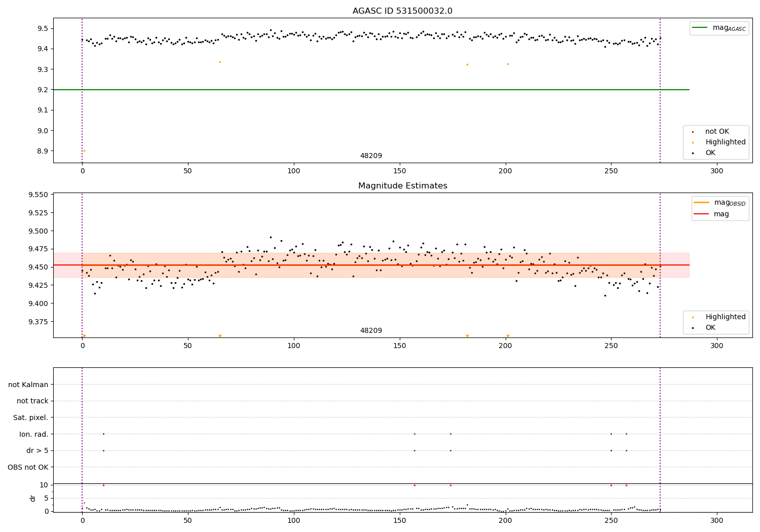Image resolution: width=760 pixels, height=532 pixels.
Task: Click the 9.450 tick on middle plot y-axis
Action: click(x=39, y=267)
